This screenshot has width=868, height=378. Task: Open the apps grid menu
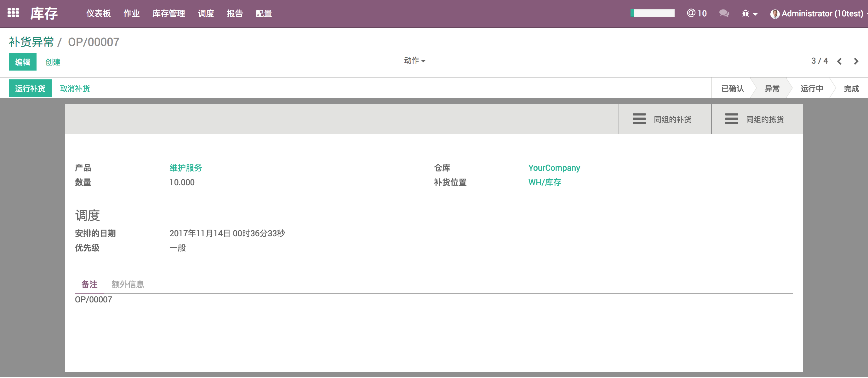[13, 14]
